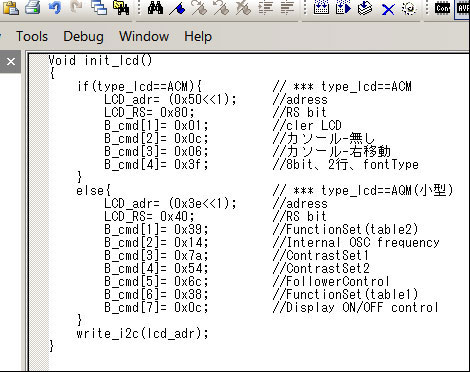Open Find in Files icon
470x372 pixels.
click(121, 7)
